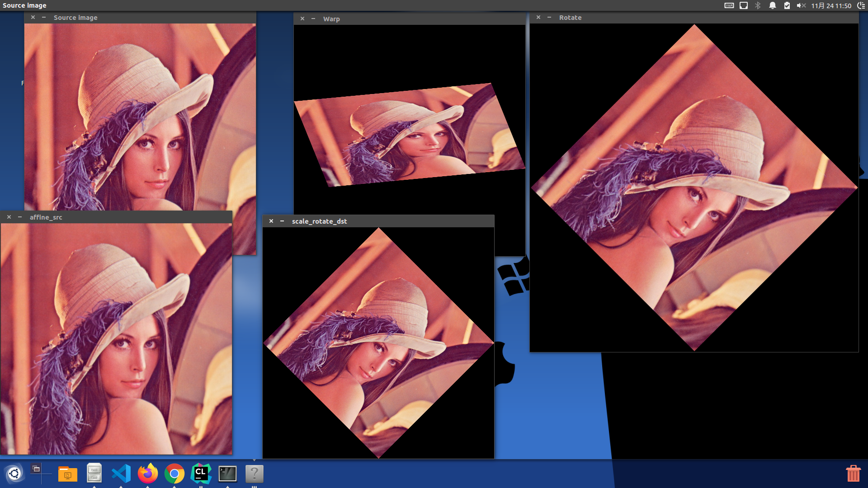Viewport: 868px width, 488px height.
Task: Click the rotated image in Rotate window
Action: [x=694, y=188]
